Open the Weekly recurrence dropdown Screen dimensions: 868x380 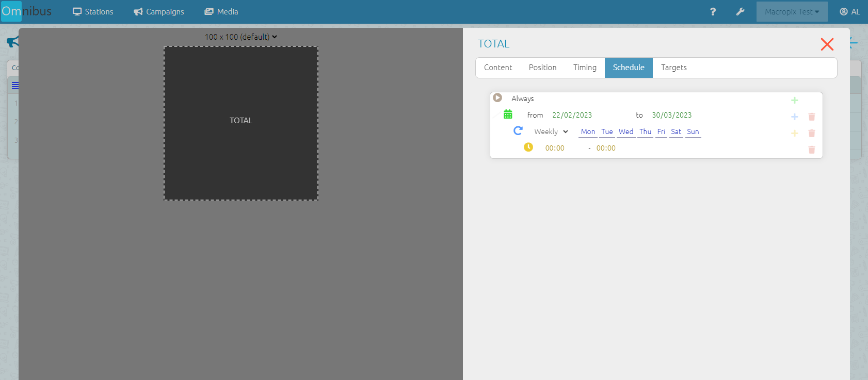tap(551, 132)
